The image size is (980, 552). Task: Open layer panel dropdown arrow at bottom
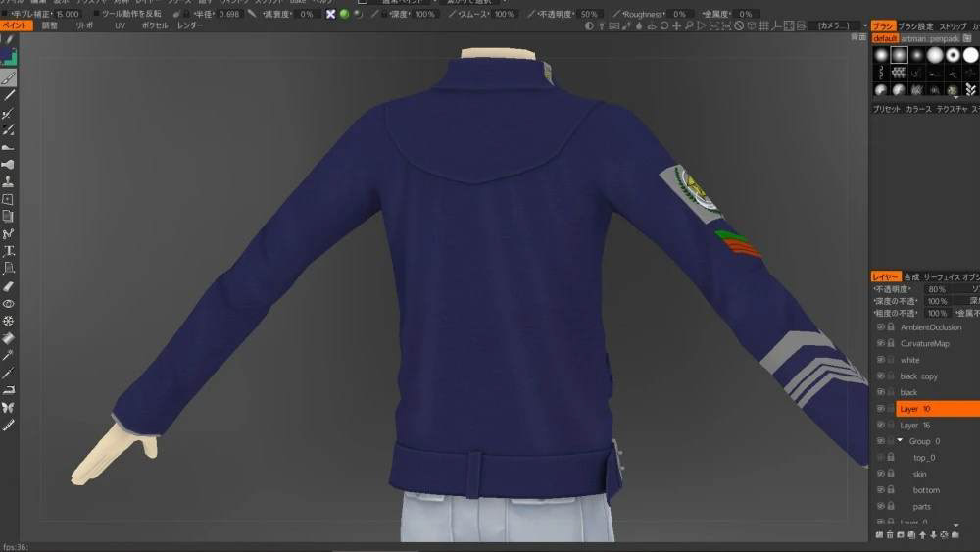(x=955, y=525)
